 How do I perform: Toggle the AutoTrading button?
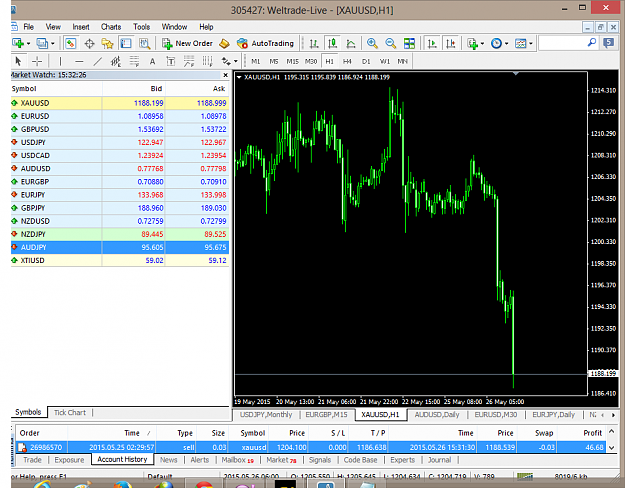click(265, 43)
